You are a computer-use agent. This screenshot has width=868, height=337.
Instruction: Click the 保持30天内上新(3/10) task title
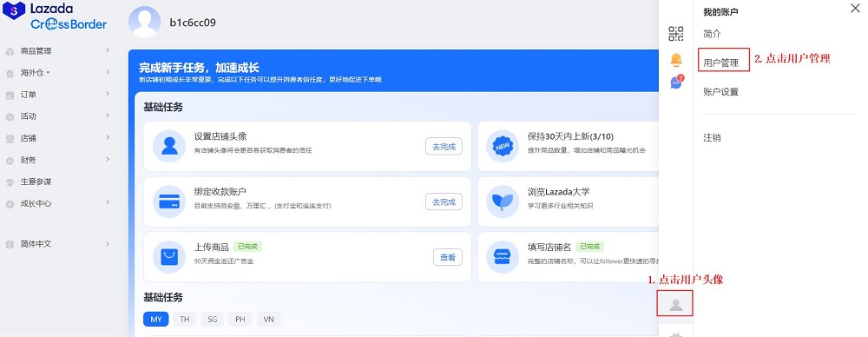(571, 136)
